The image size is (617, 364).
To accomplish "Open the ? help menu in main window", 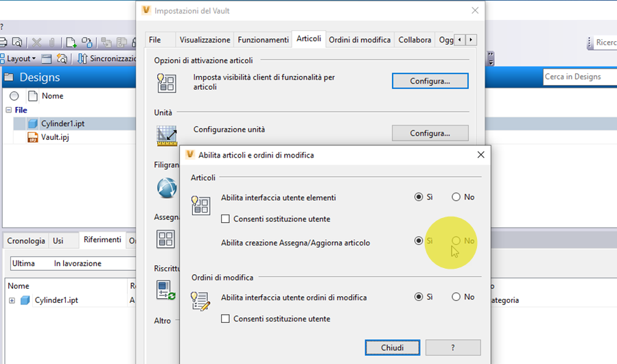I will tap(2, 27).
